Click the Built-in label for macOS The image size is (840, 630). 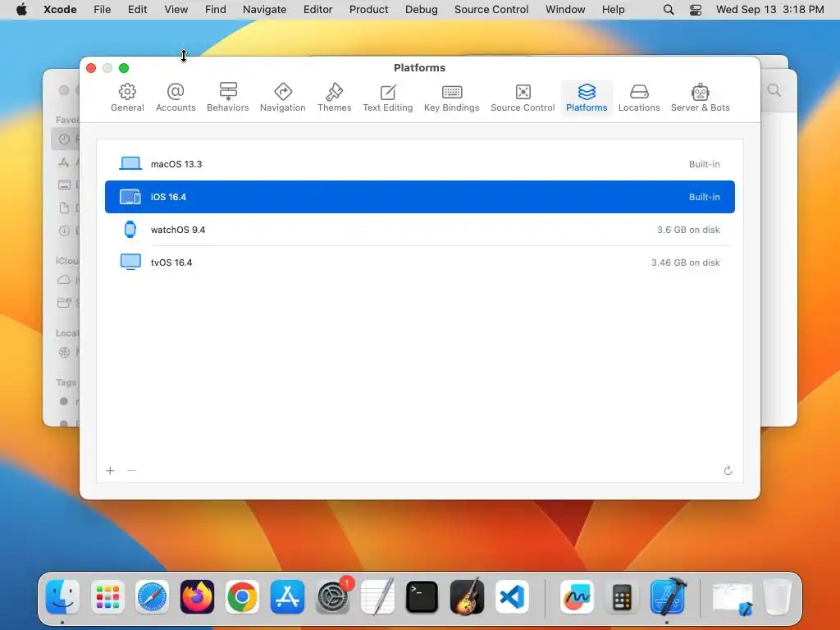705,164
